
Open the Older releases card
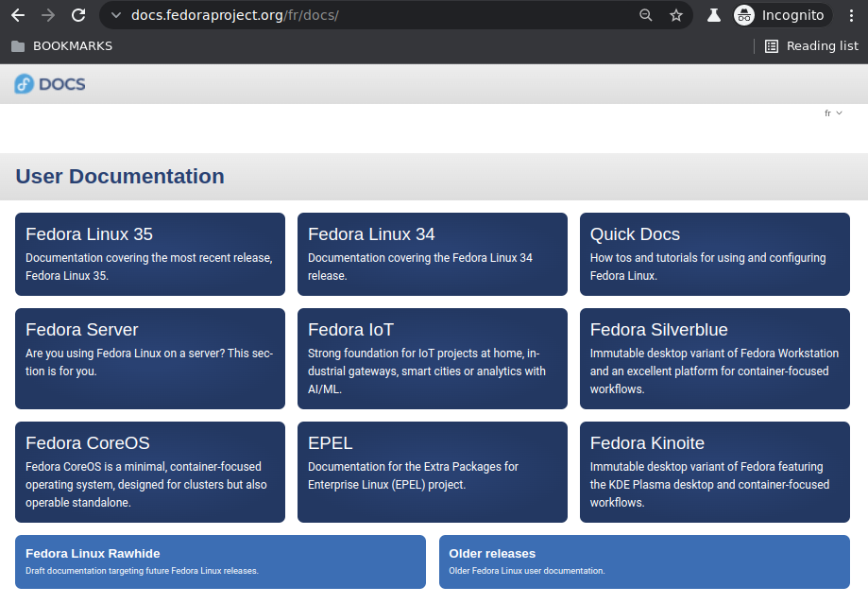point(644,561)
